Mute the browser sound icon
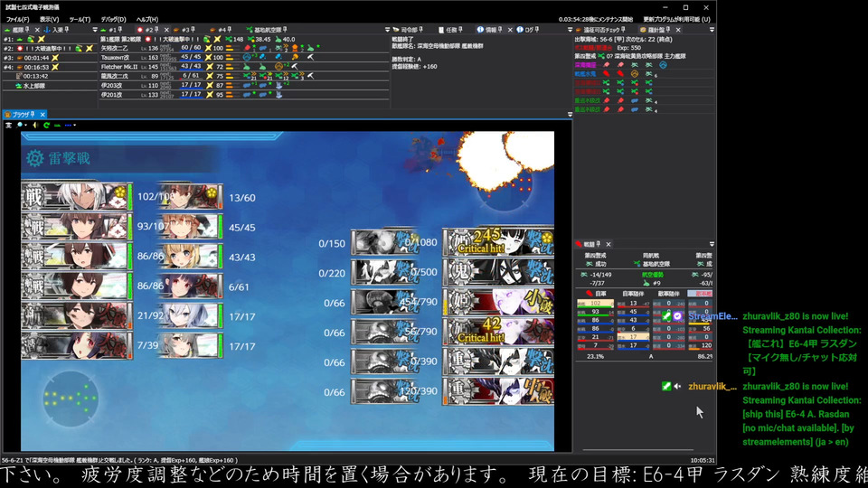Screen dimensions: 868x488 pyautogui.click(x=35, y=126)
